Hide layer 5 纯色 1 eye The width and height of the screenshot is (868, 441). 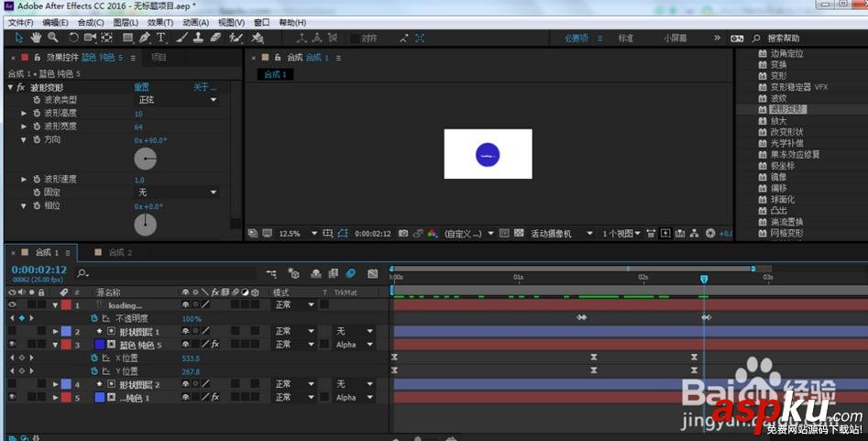pyautogui.click(x=12, y=397)
